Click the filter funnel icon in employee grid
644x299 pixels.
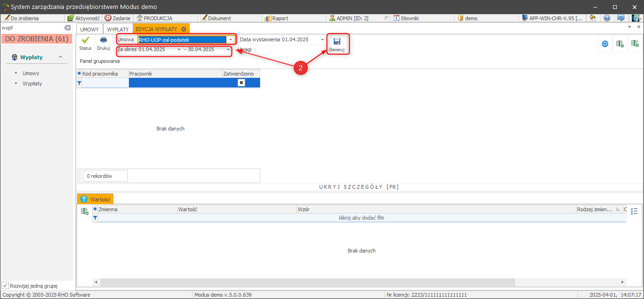tap(79, 83)
